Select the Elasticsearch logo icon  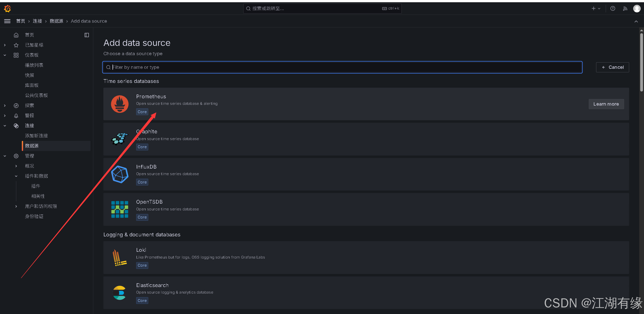[119, 293]
